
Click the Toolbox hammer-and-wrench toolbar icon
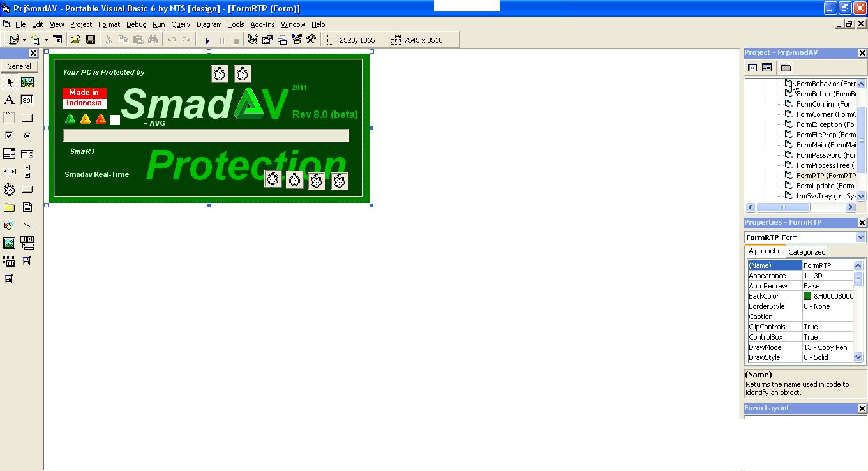tap(311, 40)
